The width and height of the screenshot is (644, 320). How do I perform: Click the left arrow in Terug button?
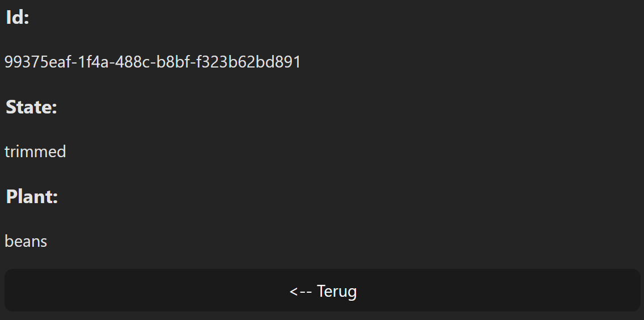point(300,292)
